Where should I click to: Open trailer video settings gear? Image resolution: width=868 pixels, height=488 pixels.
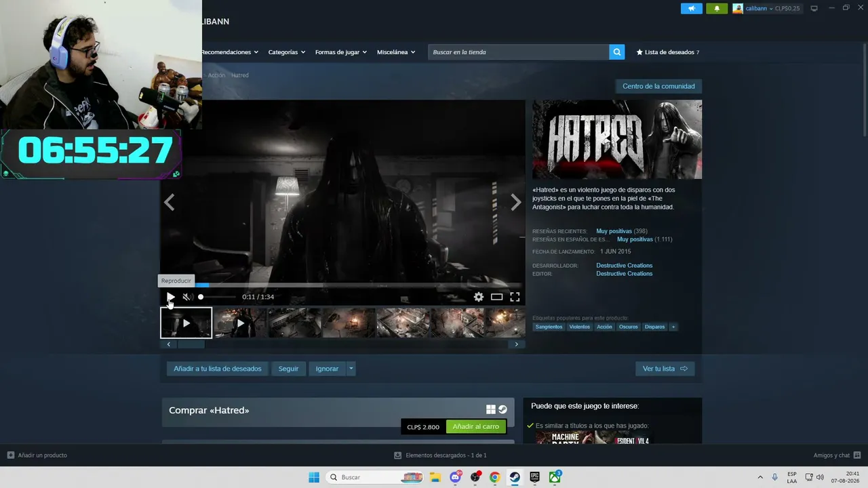click(479, 297)
